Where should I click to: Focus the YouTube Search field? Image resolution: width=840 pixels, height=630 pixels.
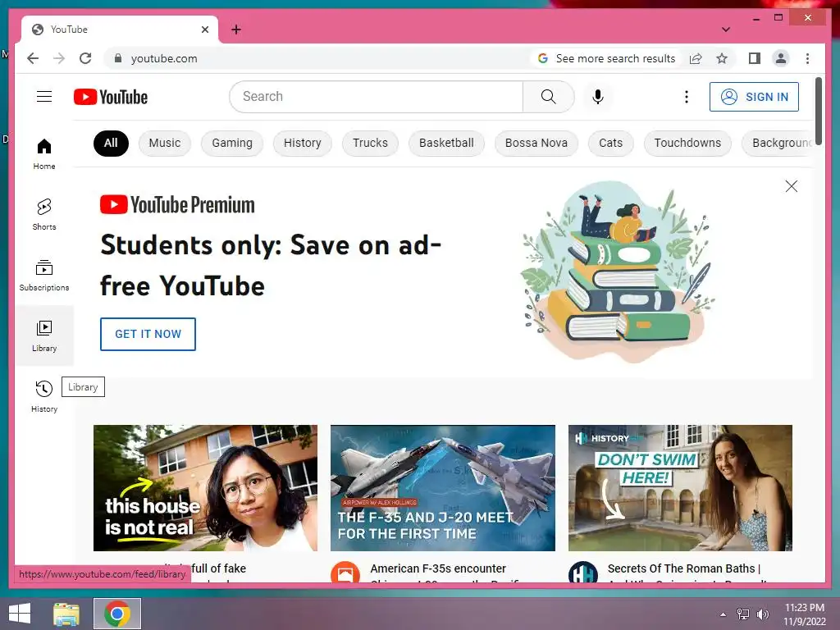[x=376, y=97]
